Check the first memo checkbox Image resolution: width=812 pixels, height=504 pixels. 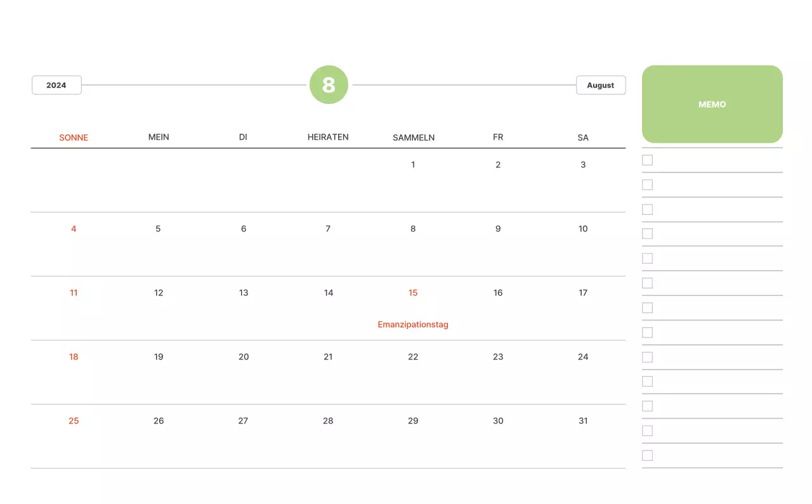(x=647, y=160)
